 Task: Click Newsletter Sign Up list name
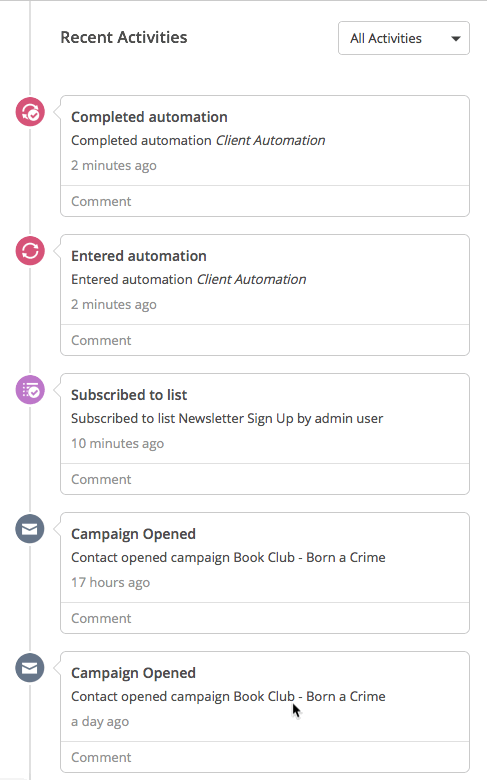(x=236, y=419)
